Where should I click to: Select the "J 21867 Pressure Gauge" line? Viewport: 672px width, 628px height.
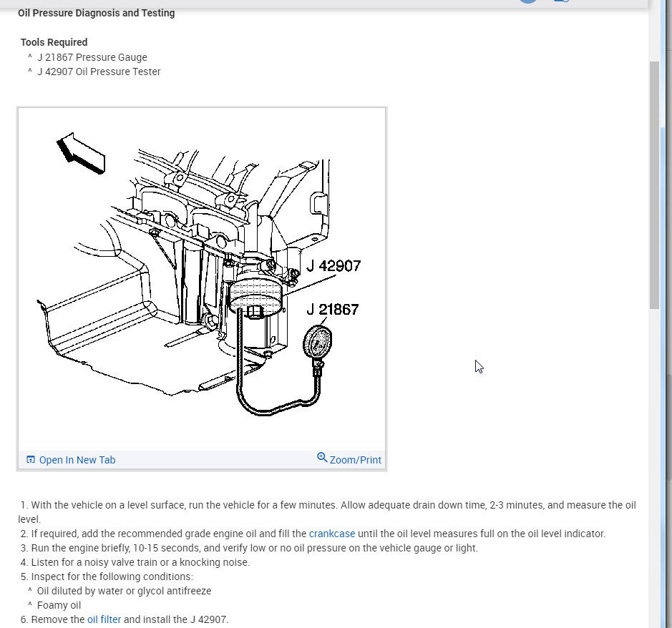tap(92, 57)
